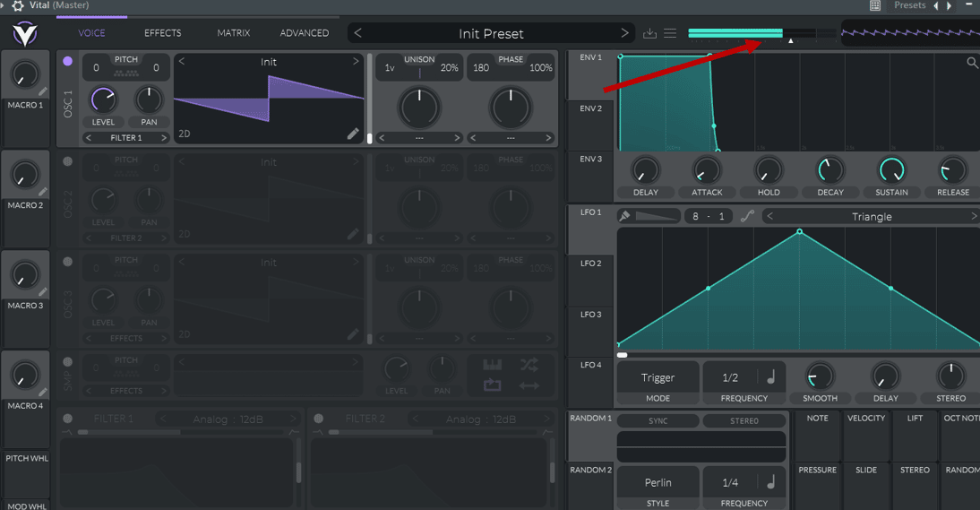Screen dimensions: 980x510
Task: Open the LFO 1 frequency 1/2 selector
Action: [x=730, y=377]
